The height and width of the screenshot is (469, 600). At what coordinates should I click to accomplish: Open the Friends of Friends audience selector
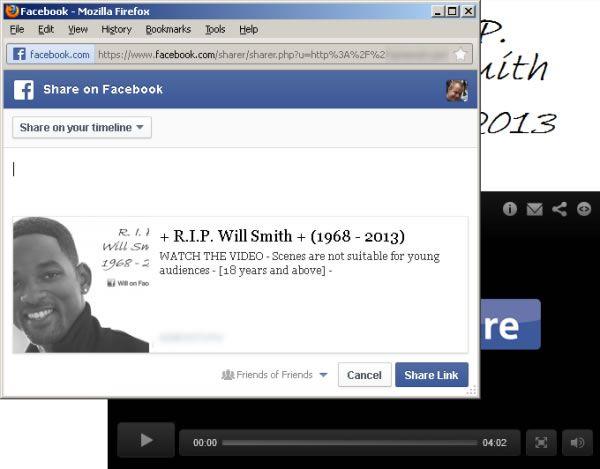tap(275, 375)
